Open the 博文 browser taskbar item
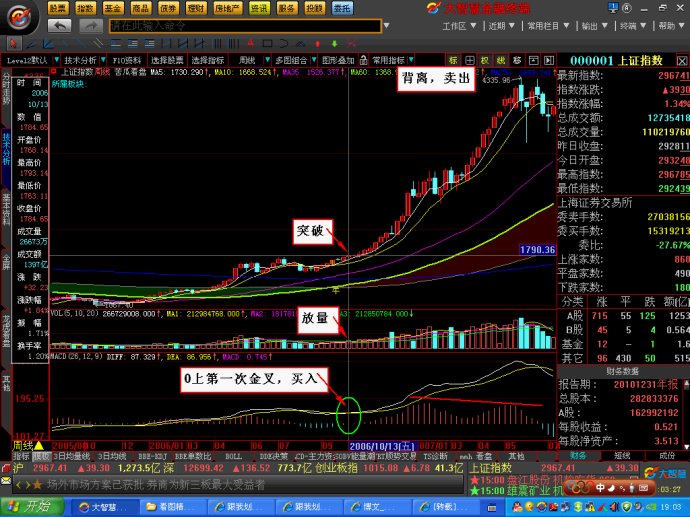Viewport: 690px width, 517px height. (376, 507)
